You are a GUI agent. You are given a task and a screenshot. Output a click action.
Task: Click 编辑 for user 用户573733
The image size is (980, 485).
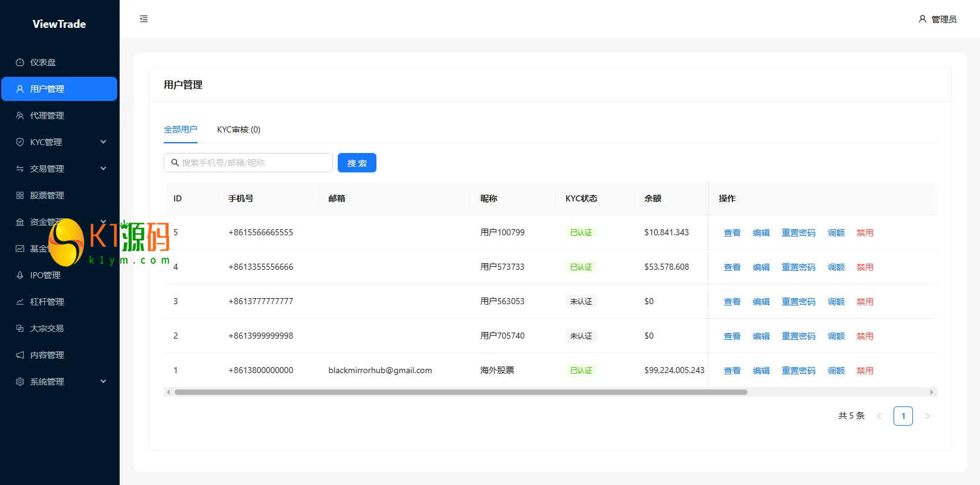(x=761, y=267)
